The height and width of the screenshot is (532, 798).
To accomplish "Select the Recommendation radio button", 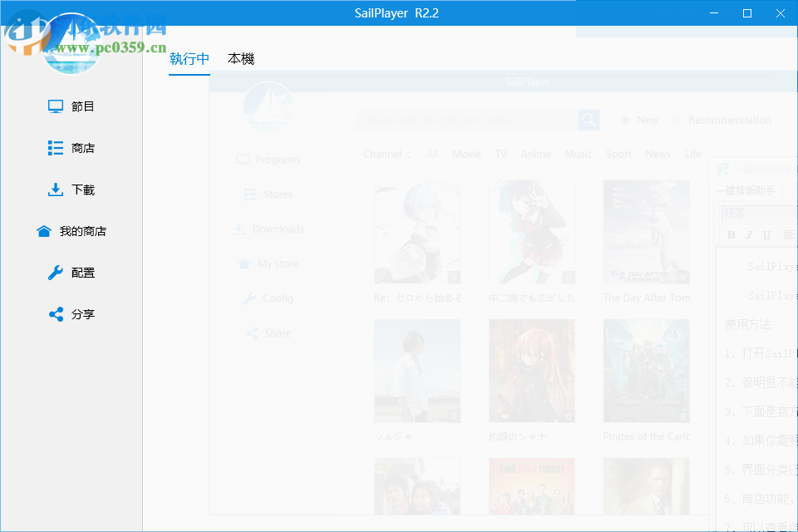I will tap(677, 120).
